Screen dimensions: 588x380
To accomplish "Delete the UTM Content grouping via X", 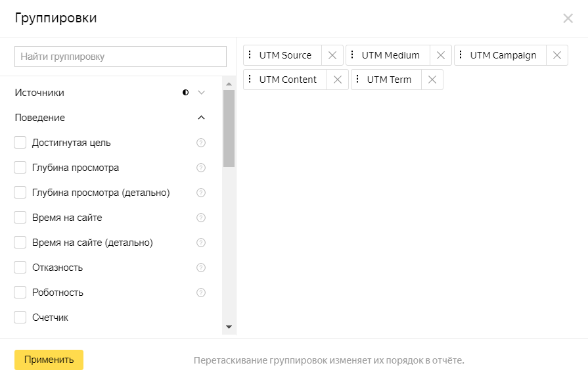I will coord(338,80).
